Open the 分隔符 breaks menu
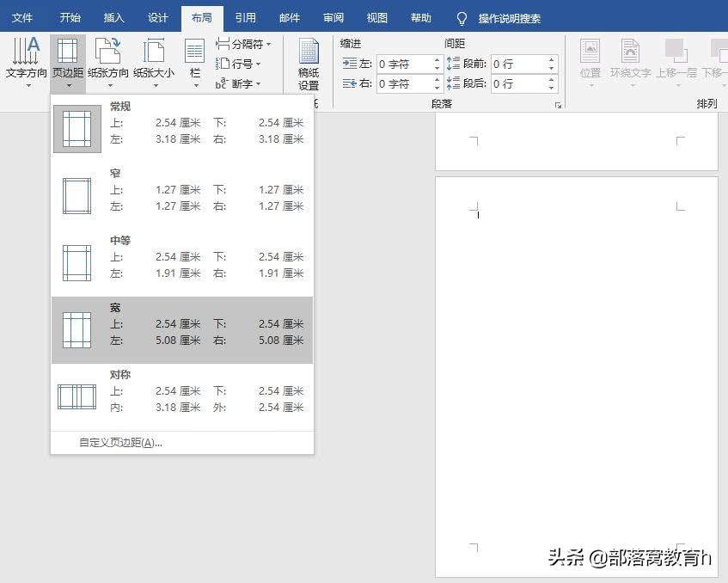This screenshot has height=583, width=728. click(x=243, y=44)
